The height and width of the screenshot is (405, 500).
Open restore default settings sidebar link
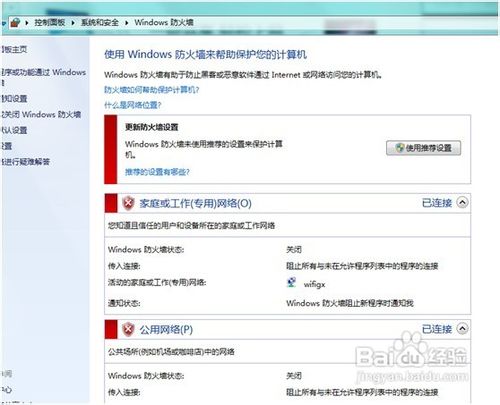tap(14, 130)
